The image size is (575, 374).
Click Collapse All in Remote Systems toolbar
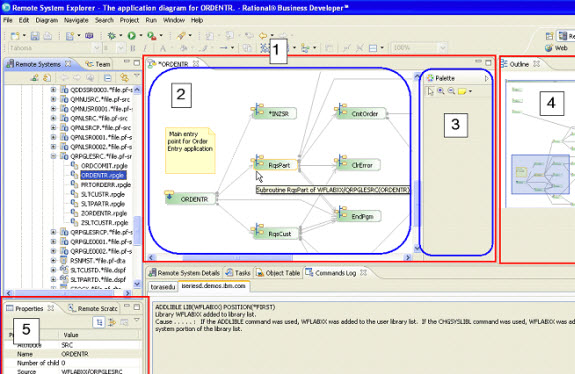coord(107,78)
